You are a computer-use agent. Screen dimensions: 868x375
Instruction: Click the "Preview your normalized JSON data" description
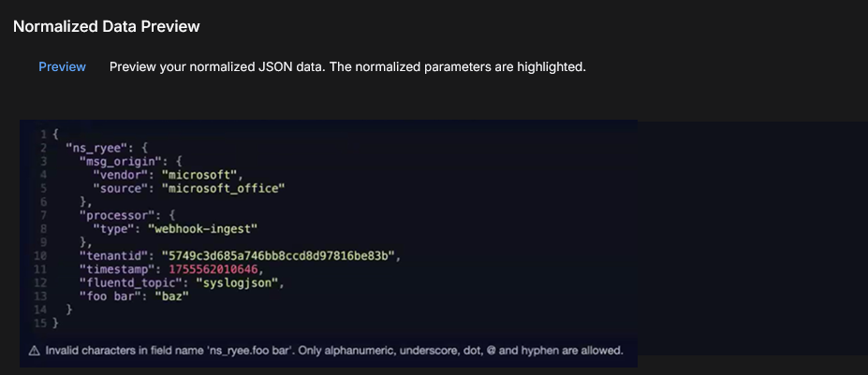tap(347, 67)
